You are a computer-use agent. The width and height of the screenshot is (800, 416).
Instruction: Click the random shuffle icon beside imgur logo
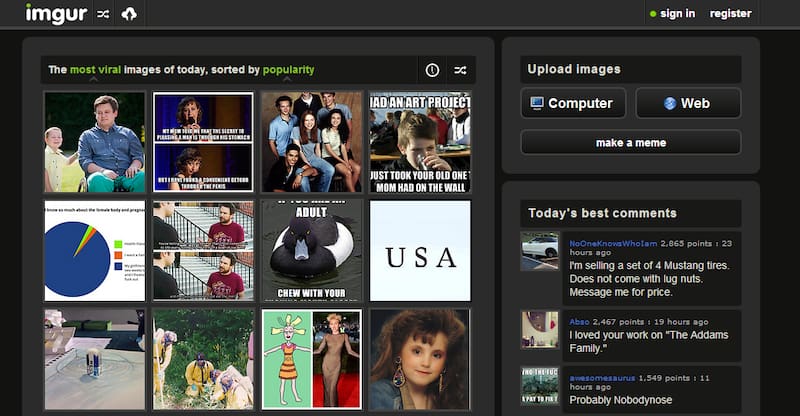tap(104, 14)
